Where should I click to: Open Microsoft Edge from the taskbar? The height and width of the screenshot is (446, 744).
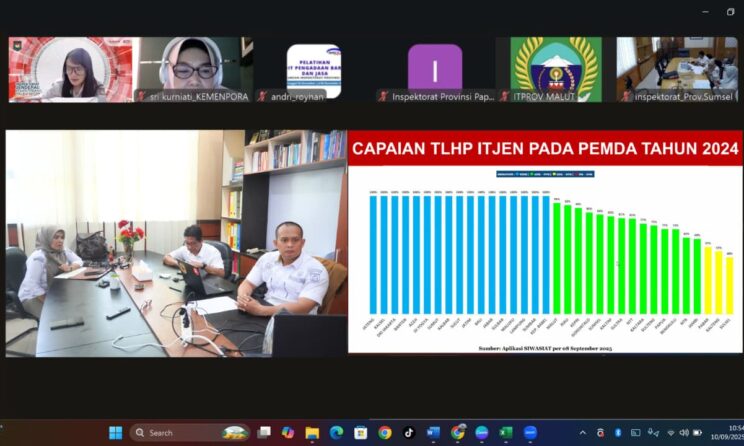click(336, 432)
